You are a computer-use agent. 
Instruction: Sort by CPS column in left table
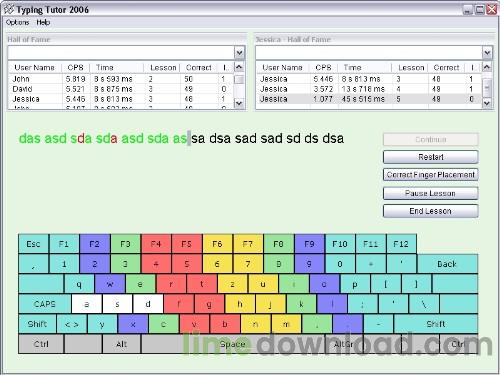(75, 67)
